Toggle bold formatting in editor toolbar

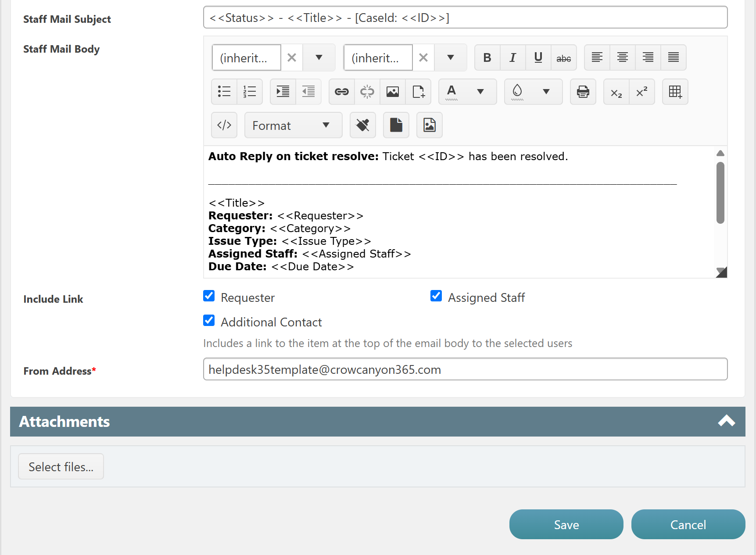click(x=487, y=57)
